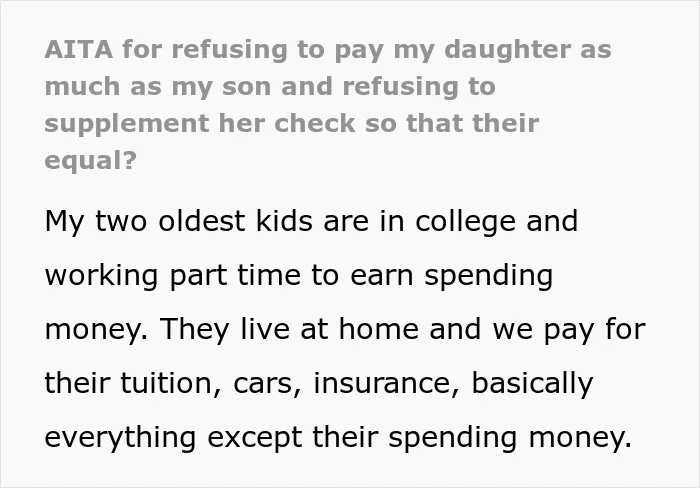Click the word "basically" in the paragraph
Viewport: 700px width, 488px height.
point(532,384)
